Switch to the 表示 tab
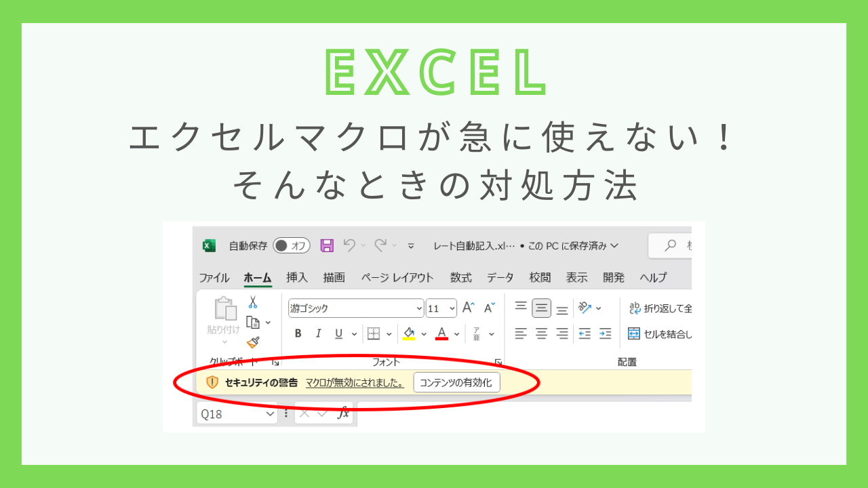This screenshot has width=868, height=488. coord(577,277)
